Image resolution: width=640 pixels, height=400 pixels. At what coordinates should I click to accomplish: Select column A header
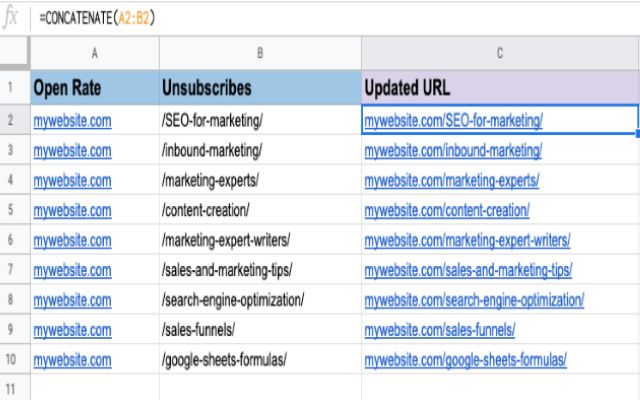94,53
